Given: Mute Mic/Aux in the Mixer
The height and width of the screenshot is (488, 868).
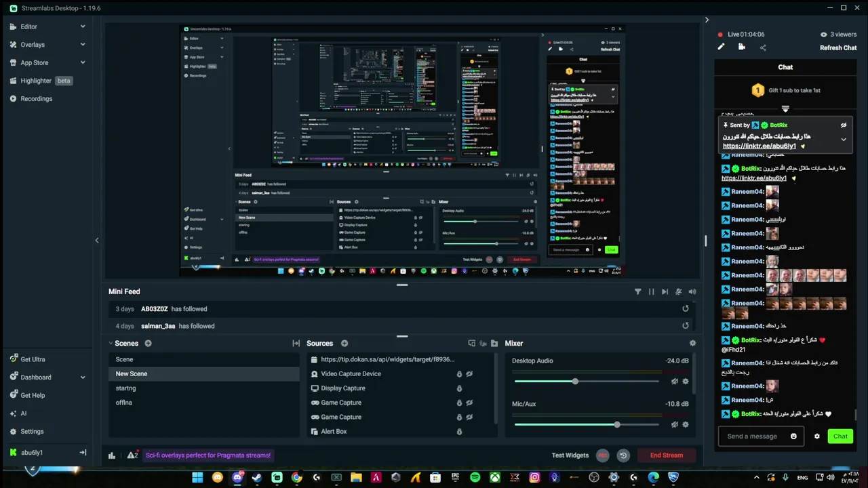Looking at the screenshot, I should click(x=674, y=425).
